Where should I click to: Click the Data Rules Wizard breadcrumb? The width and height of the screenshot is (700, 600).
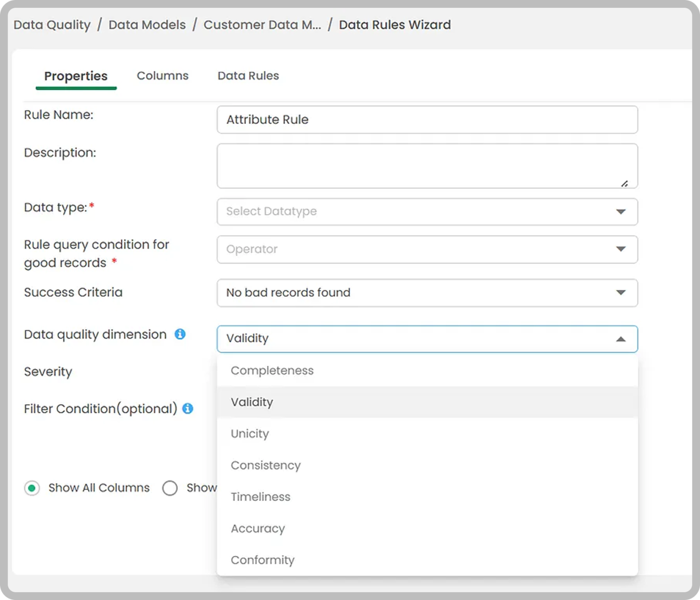395,25
